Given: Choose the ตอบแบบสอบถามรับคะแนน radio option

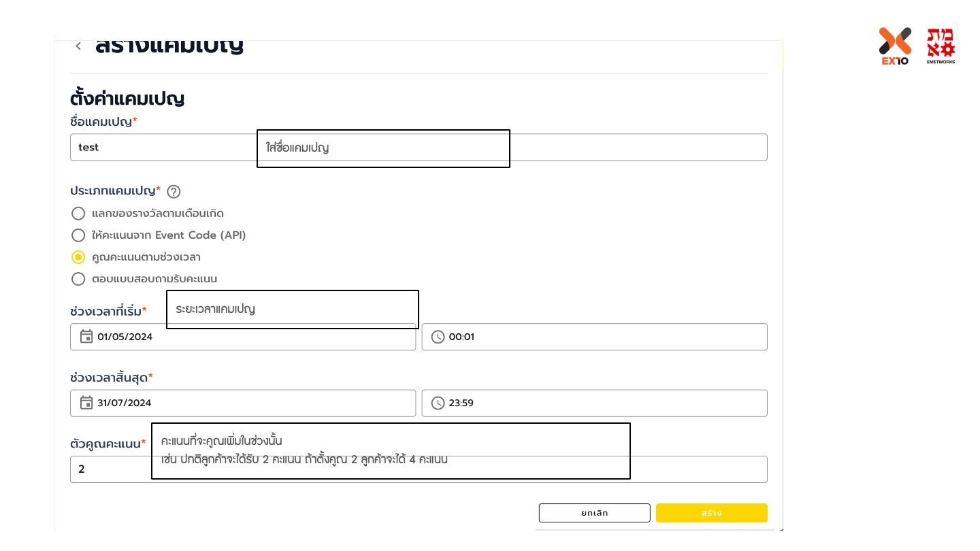Looking at the screenshot, I should pos(78,279).
